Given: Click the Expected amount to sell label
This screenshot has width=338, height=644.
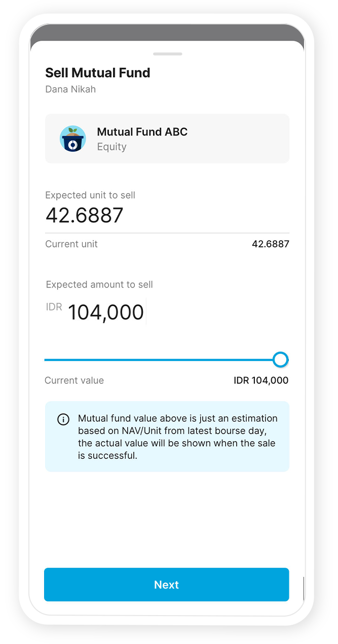Looking at the screenshot, I should click(x=99, y=284).
